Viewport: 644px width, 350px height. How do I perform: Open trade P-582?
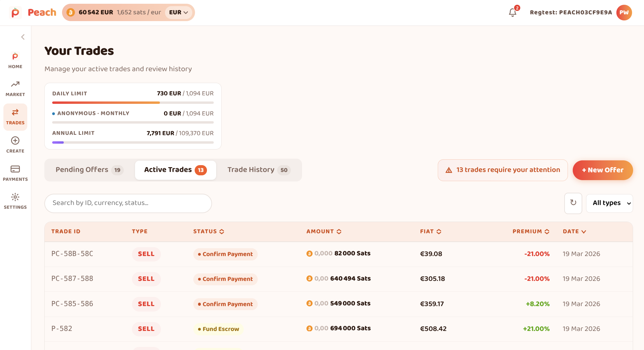point(62,329)
